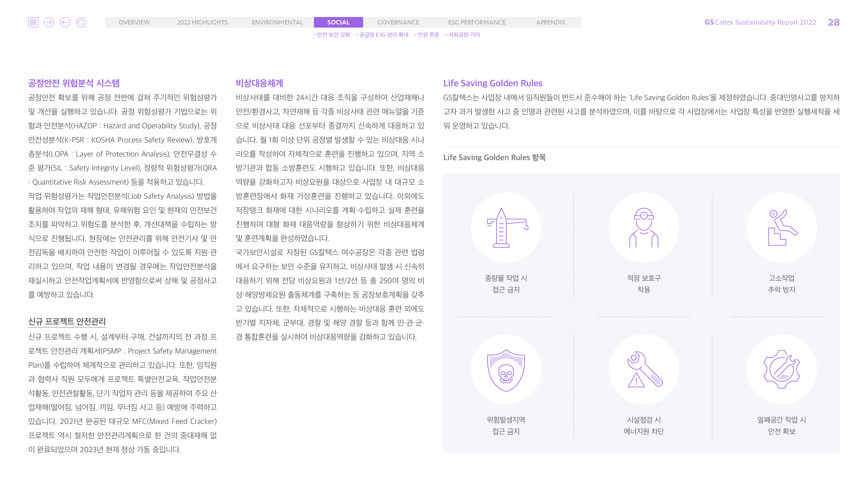868x493 pixels.
Task: Click the gear with wrench confined-space icon
Action: click(781, 369)
